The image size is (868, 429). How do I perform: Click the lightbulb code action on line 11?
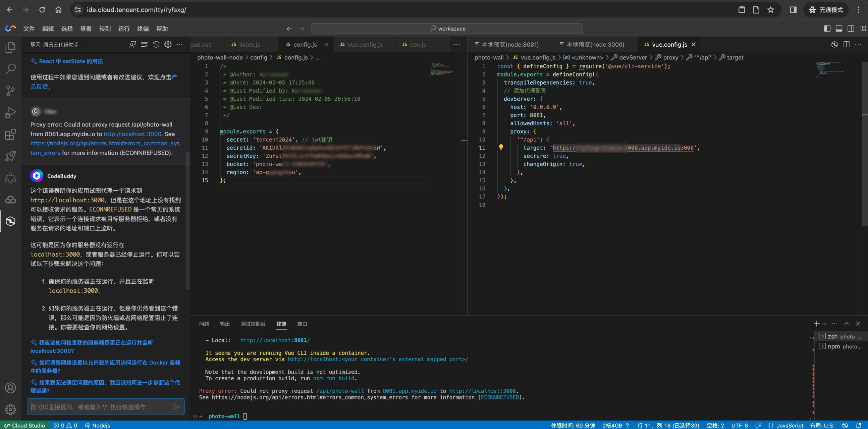[501, 147]
